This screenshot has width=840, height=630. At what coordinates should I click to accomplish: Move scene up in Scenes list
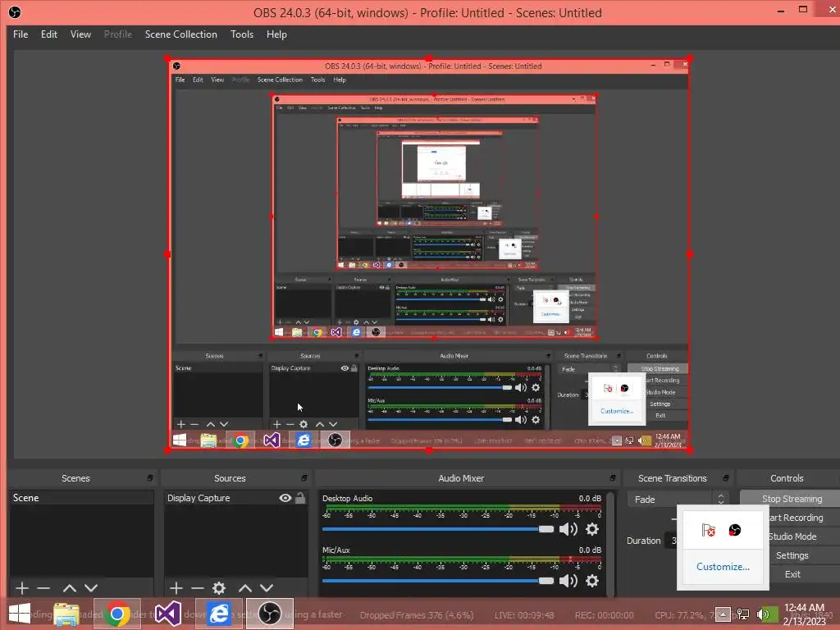point(70,588)
